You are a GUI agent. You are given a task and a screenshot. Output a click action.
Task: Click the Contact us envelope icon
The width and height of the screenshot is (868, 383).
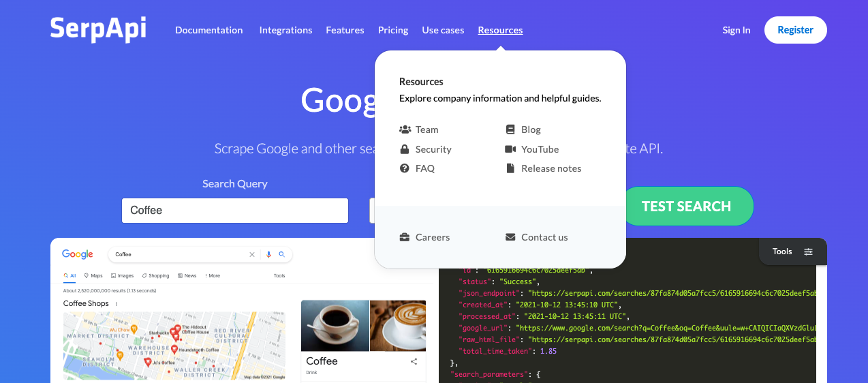510,237
